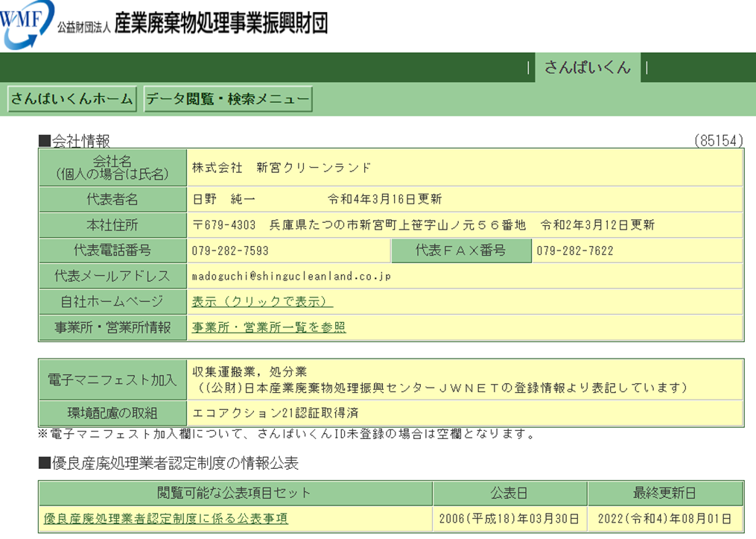
Task: Click the ■会社情報 section heading
Action: [74, 141]
